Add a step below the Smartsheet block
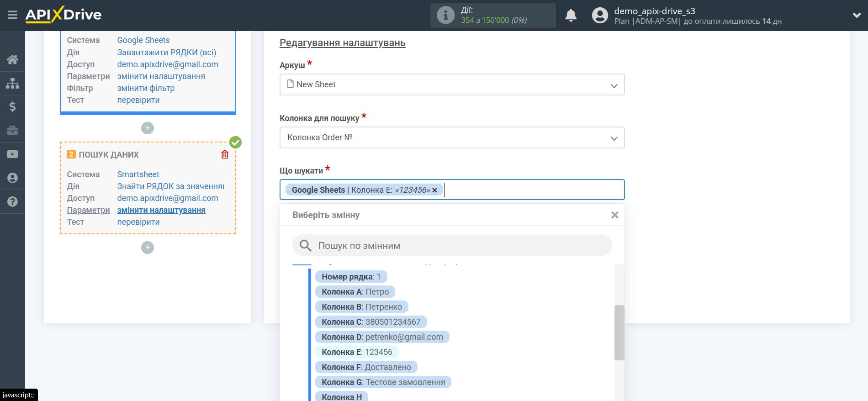The image size is (868, 401). click(148, 248)
